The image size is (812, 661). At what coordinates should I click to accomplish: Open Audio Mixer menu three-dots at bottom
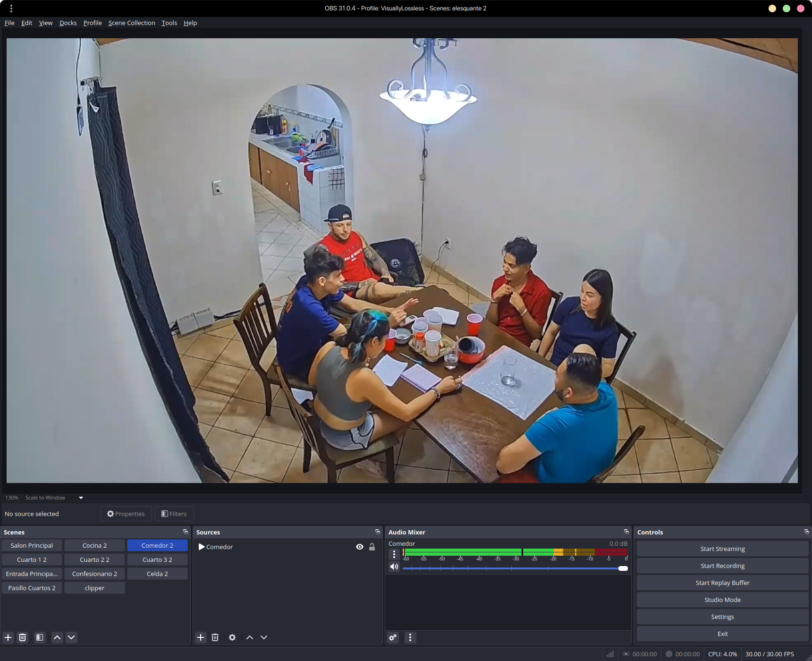tap(410, 637)
